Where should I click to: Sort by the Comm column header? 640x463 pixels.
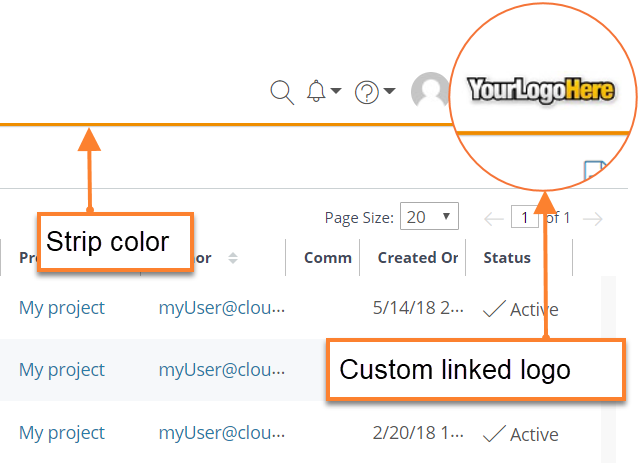[328, 258]
